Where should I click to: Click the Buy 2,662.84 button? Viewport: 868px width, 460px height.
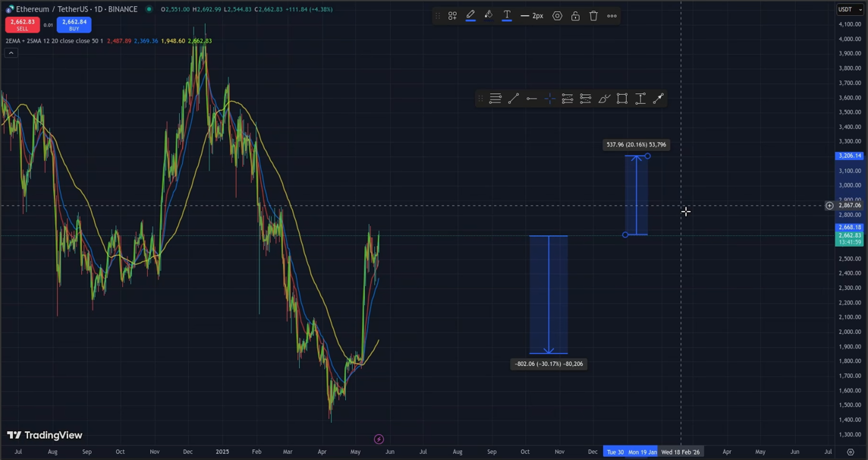point(74,24)
